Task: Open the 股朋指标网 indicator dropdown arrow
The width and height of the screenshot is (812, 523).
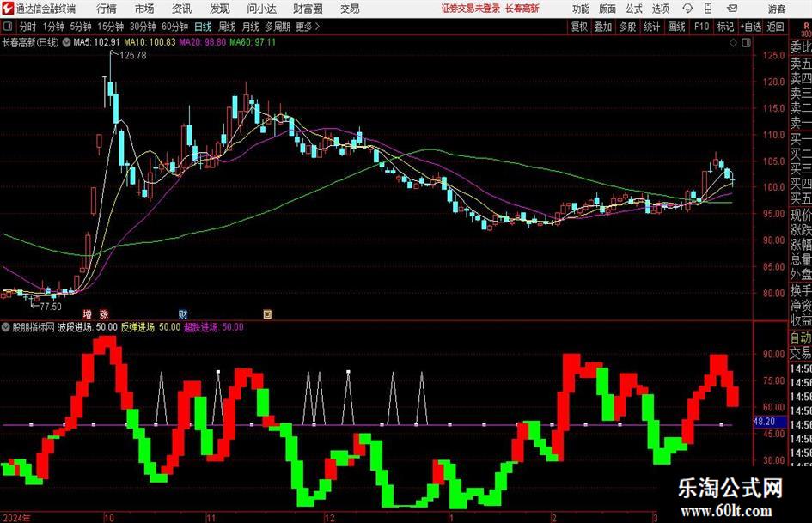Action: (6, 327)
